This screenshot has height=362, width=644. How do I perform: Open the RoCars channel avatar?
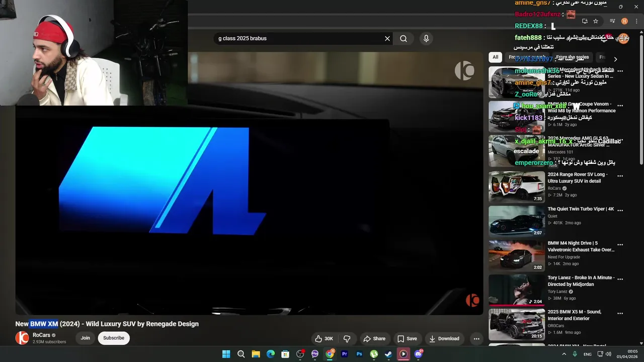point(22,338)
